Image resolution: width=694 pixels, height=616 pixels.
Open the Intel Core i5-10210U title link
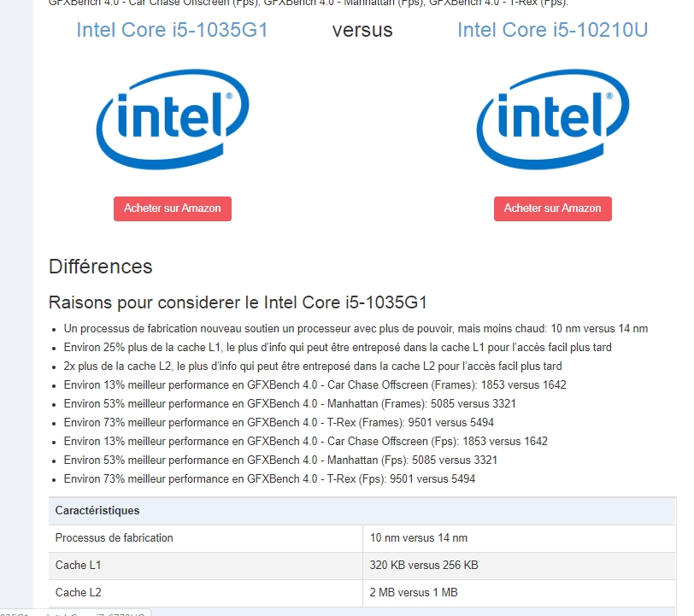click(x=552, y=30)
